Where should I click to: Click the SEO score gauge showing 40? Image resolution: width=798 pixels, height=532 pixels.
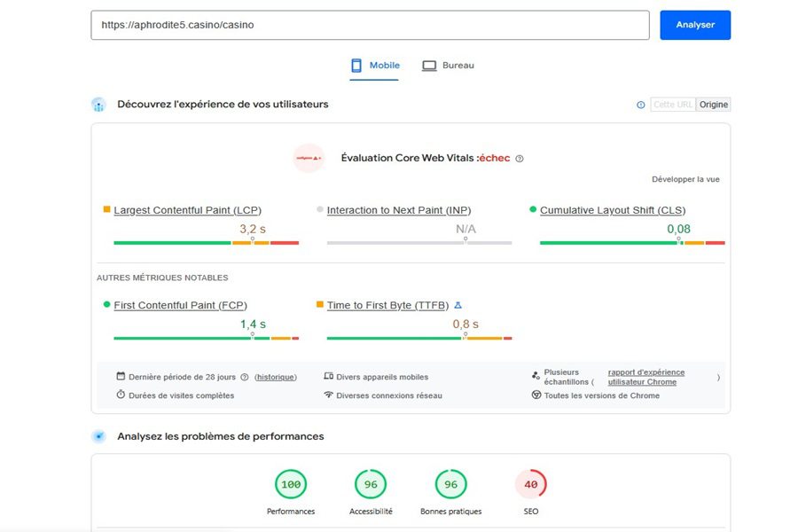click(530, 485)
